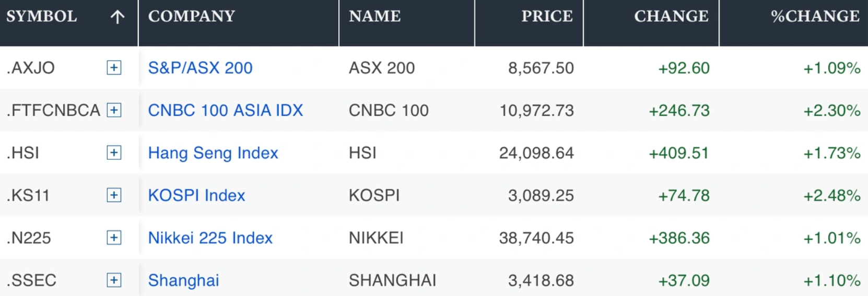The width and height of the screenshot is (868, 296).
Task: Sort by the %Change column header
Action: pyautogui.click(x=815, y=16)
